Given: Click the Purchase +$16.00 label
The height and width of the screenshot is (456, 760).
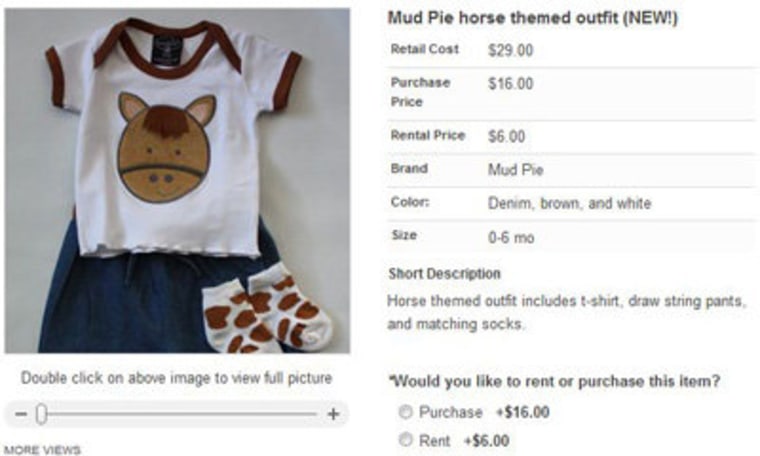Looking at the screenshot, I should [484, 412].
